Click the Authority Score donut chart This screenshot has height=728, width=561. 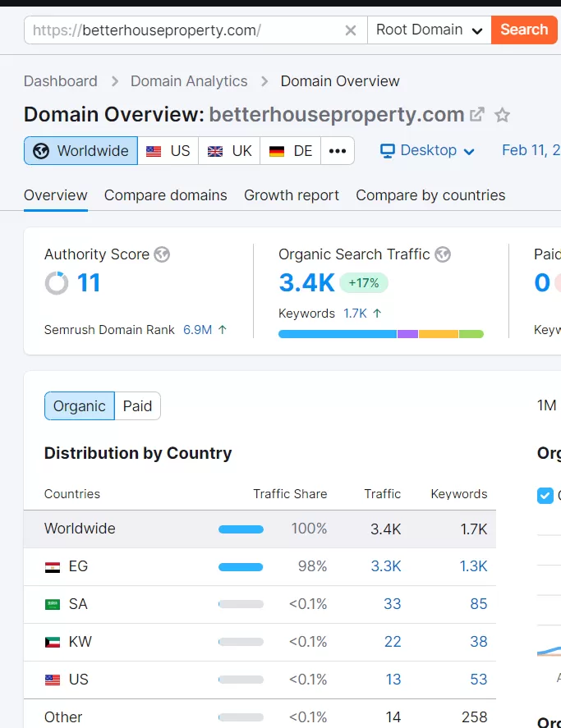point(57,283)
